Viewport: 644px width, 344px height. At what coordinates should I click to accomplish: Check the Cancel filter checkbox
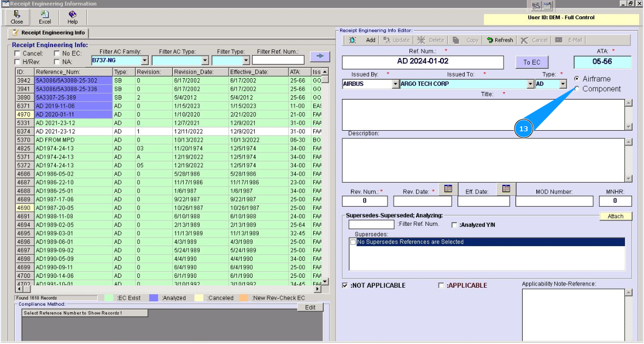[x=17, y=54]
